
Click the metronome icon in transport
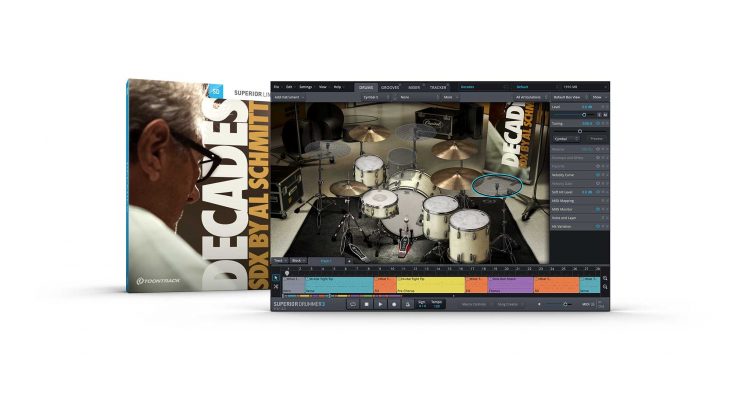tap(409, 303)
